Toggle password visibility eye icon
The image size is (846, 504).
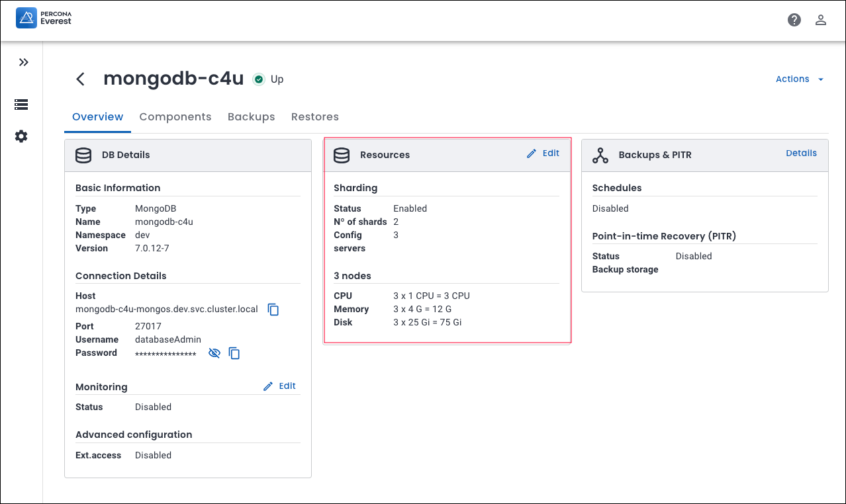(x=214, y=353)
